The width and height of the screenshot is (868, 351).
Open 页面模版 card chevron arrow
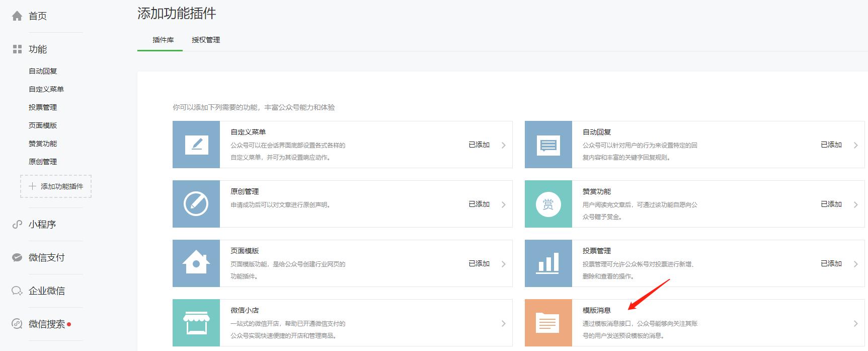[503, 264]
